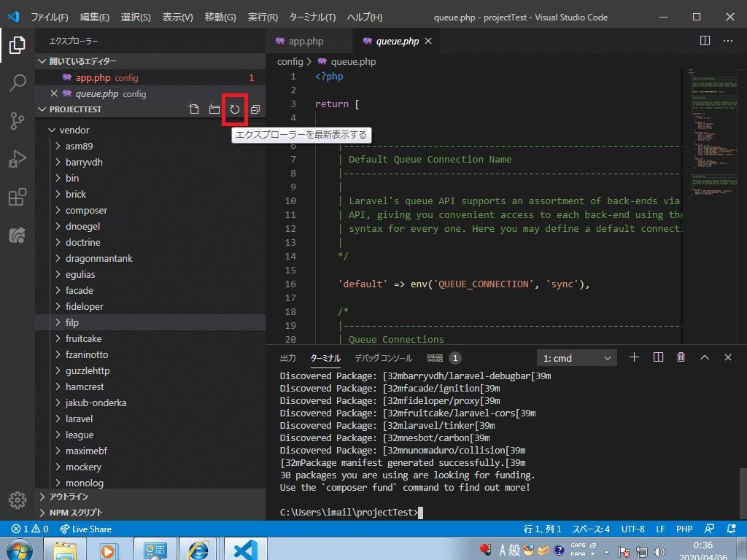
Task: Open the Run and Debug view
Action: (x=18, y=159)
